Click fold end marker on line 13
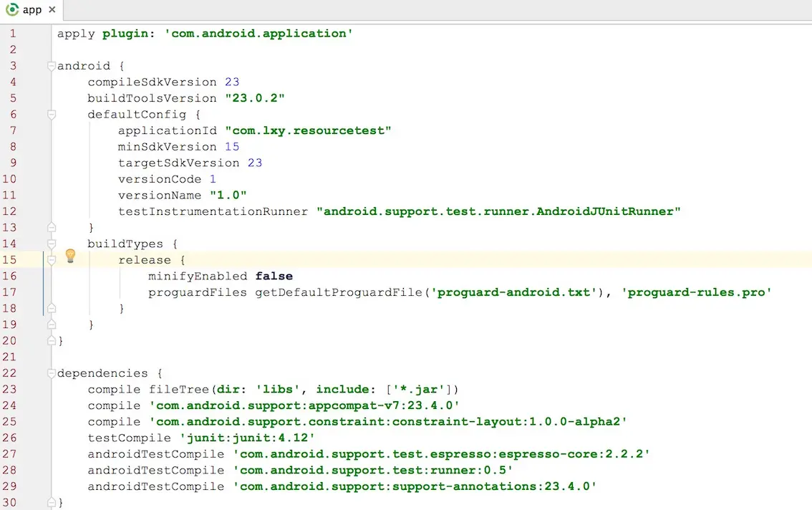Image resolution: width=812 pixels, height=510 pixels. (x=52, y=228)
